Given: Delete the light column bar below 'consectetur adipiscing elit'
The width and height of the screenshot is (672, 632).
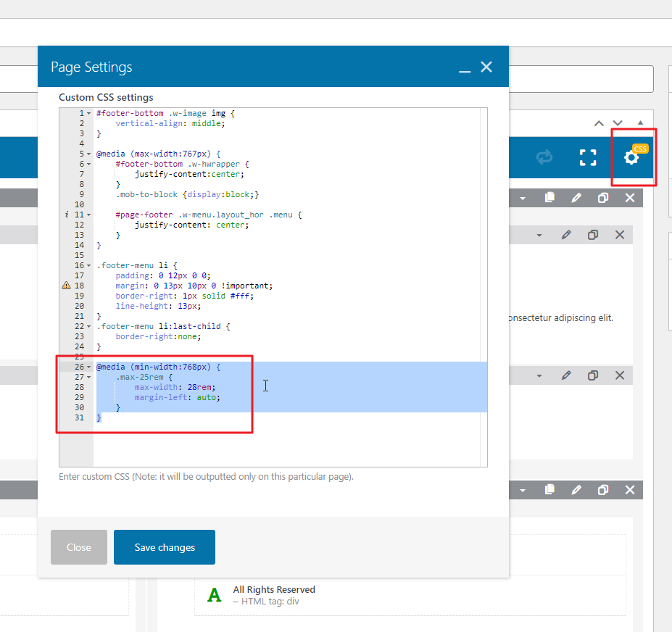Looking at the screenshot, I should [620, 375].
